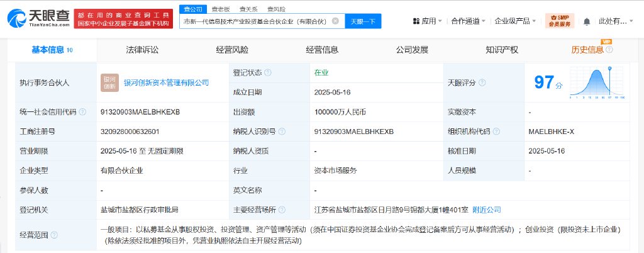
Task: Click the 100000万人民币 capital value
Action: 340,112
